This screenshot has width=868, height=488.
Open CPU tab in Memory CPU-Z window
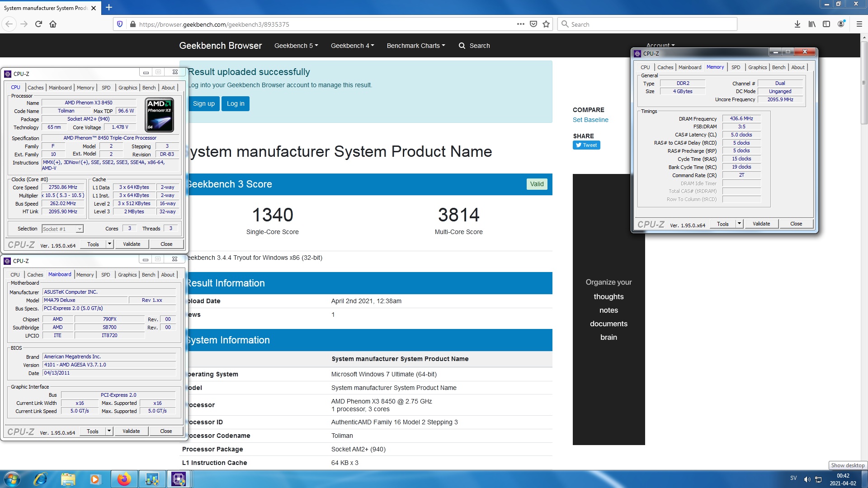pos(645,67)
